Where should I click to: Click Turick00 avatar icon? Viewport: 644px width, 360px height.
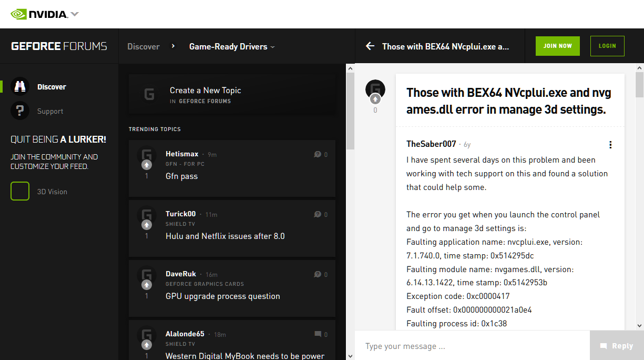[x=147, y=215]
